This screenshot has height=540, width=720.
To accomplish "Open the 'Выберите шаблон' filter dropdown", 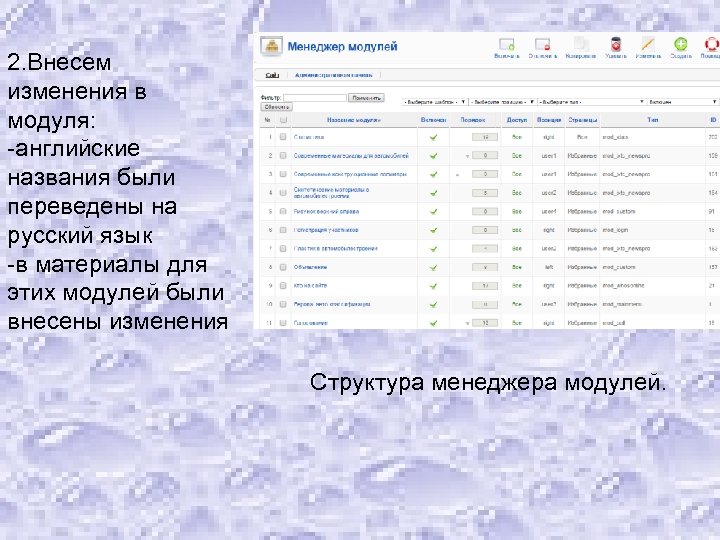I will pyautogui.click(x=435, y=101).
